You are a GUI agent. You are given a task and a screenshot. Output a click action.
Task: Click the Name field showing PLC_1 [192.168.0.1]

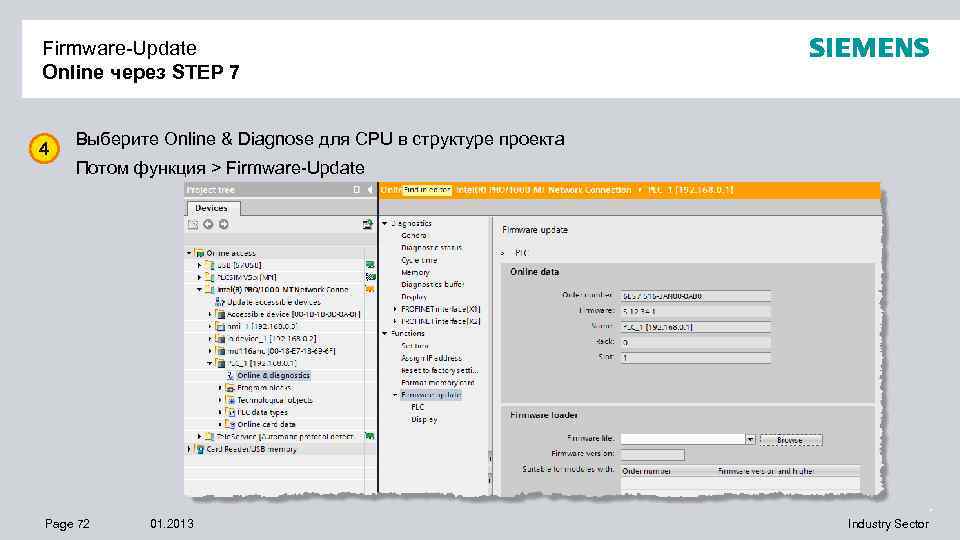696,327
